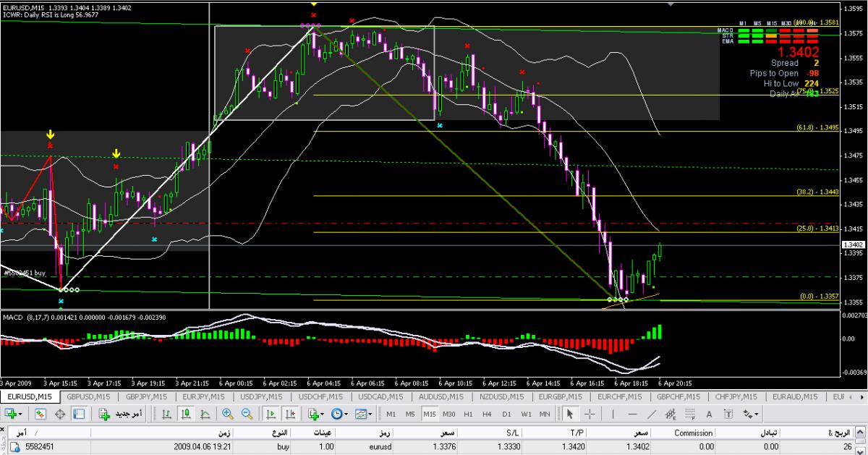Expand the templates dropdown arrow

[370, 414]
